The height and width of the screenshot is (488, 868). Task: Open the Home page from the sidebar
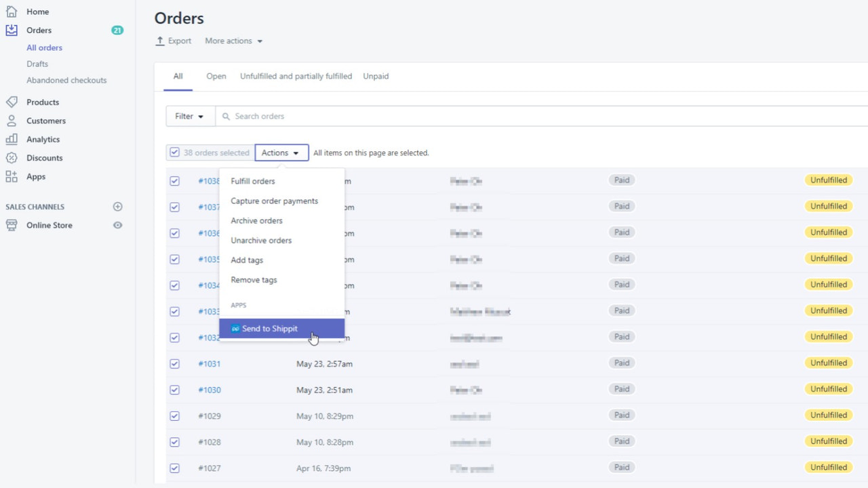39,12
